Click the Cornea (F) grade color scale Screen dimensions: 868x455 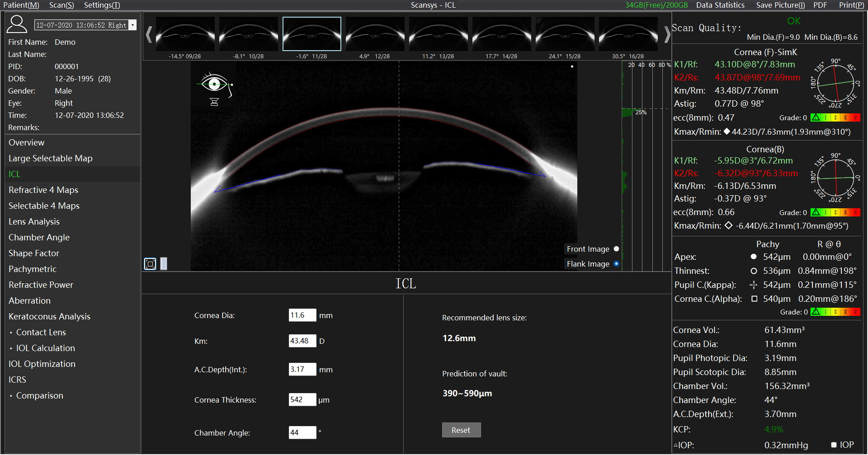click(x=835, y=118)
